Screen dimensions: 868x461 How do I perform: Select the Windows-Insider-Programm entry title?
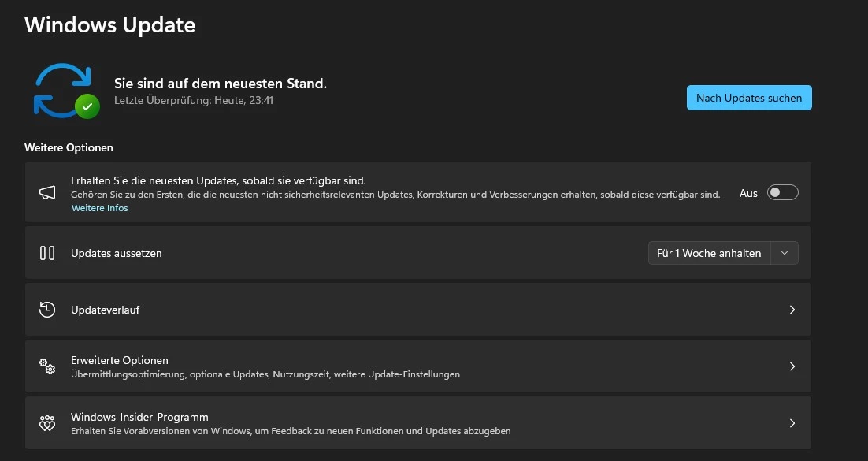(x=139, y=417)
